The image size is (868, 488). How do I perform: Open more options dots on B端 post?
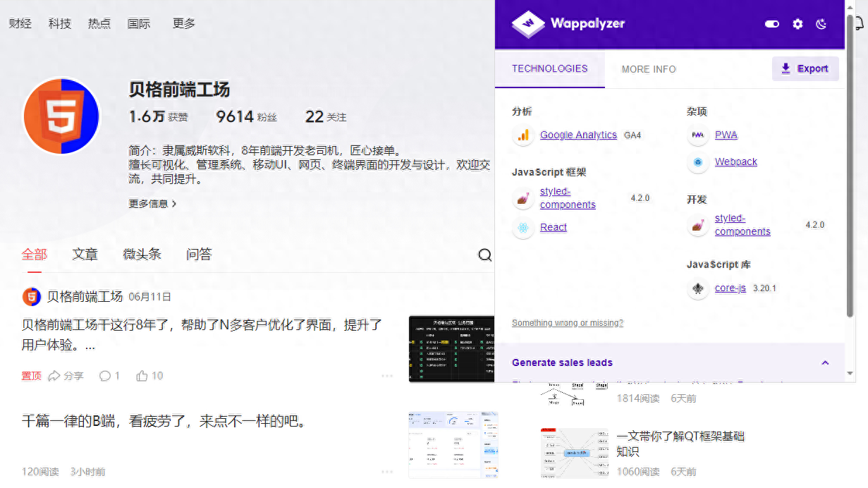(x=387, y=472)
